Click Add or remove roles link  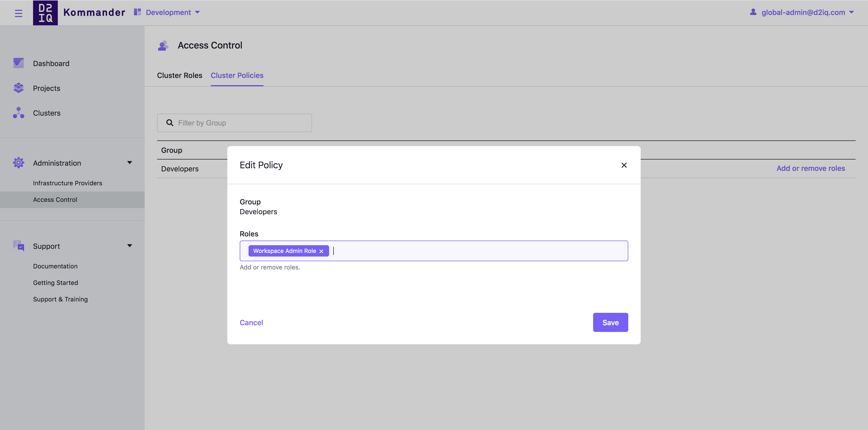810,168
